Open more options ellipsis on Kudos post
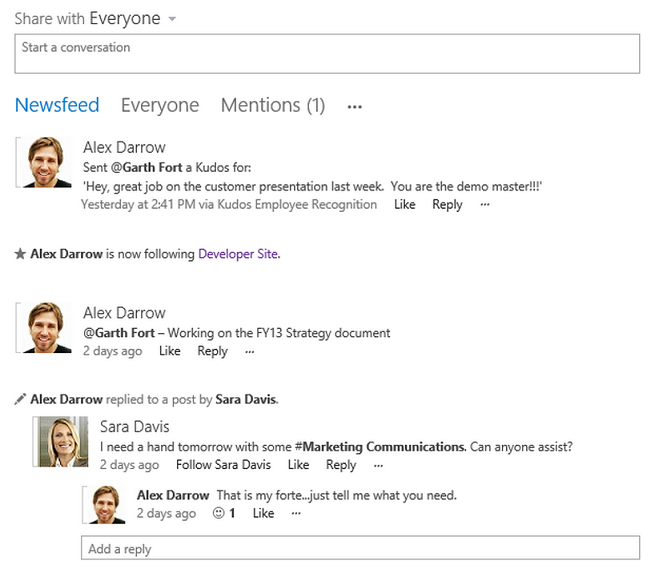The height and width of the screenshot is (569, 651). click(485, 204)
